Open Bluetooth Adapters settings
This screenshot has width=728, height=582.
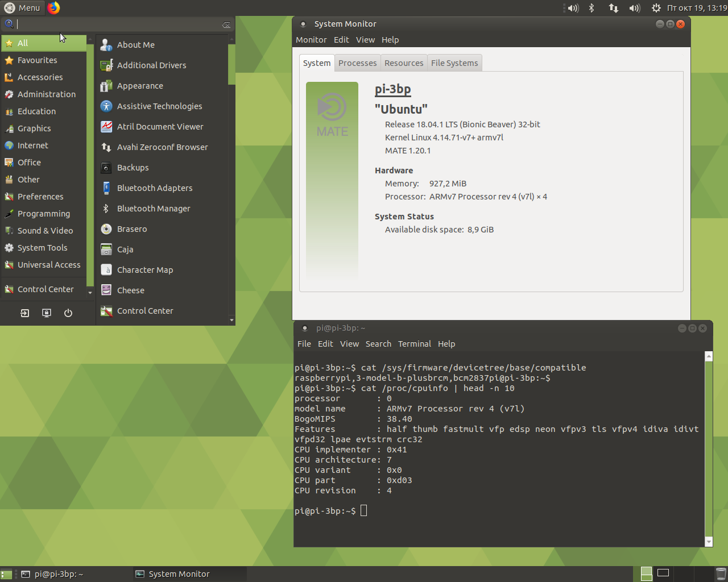162,188
